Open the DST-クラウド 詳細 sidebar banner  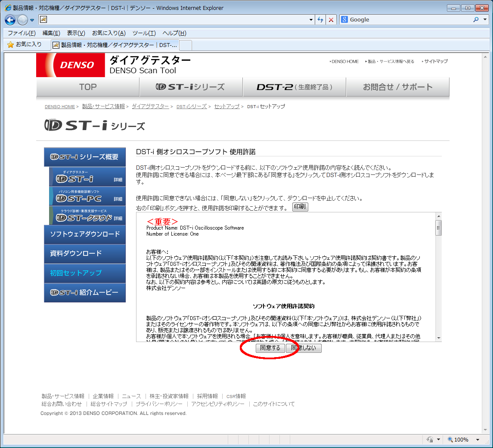tap(87, 215)
